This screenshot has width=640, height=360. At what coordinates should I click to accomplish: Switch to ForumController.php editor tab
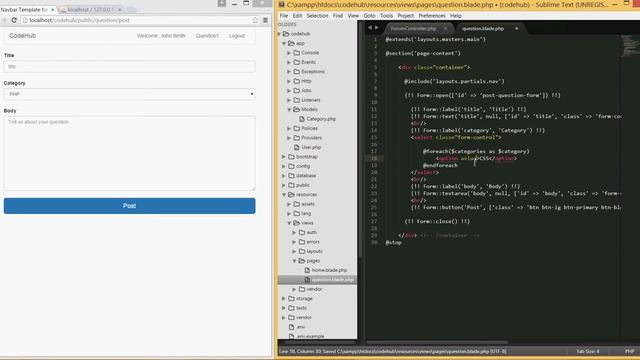(x=413, y=29)
